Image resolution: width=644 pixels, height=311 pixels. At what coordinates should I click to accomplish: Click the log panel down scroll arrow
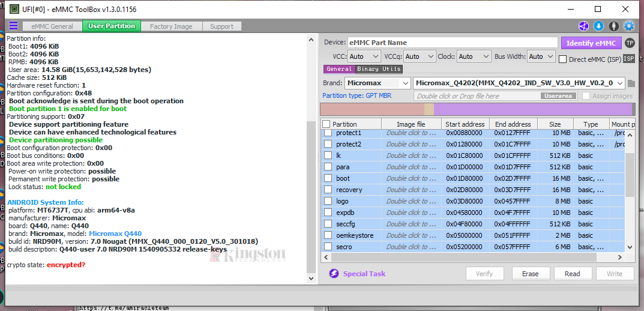click(311, 278)
